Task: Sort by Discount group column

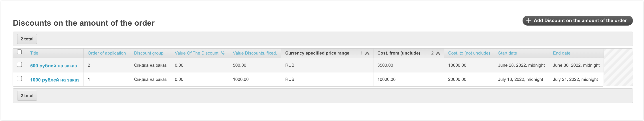Action: 148,53
